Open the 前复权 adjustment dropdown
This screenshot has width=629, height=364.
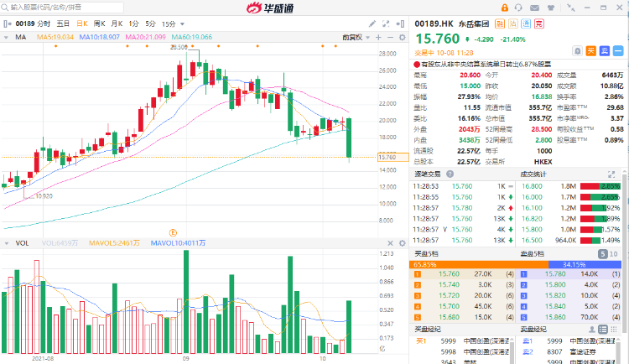coord(356,38)
